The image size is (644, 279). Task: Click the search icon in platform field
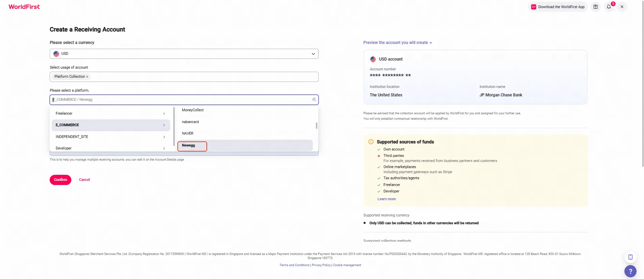coord(314,100)
